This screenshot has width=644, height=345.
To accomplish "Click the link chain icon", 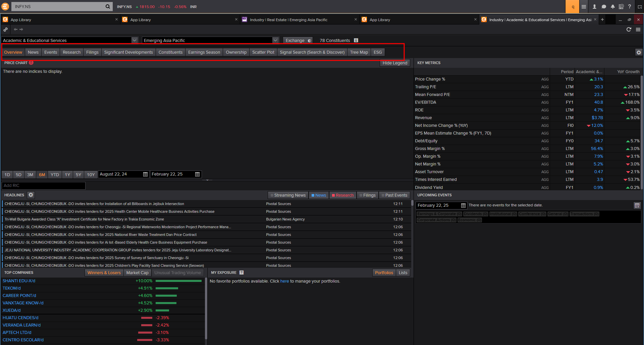I will [6, 30].
